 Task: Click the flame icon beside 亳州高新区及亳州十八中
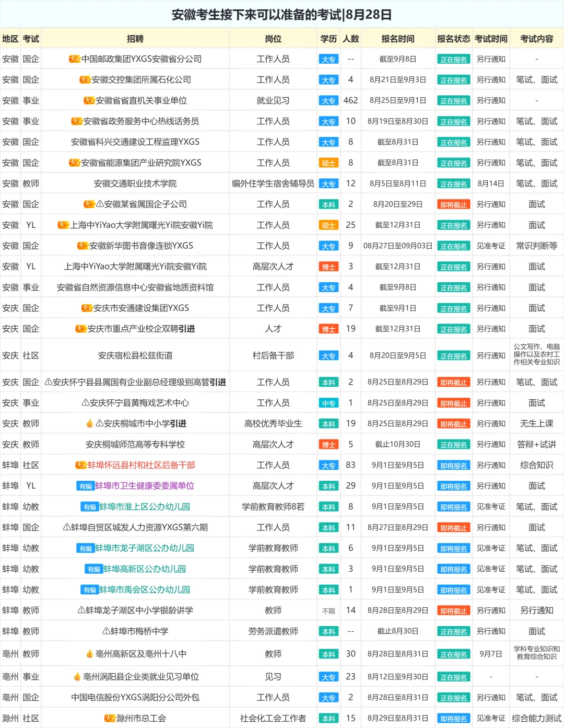click(90, 654)
